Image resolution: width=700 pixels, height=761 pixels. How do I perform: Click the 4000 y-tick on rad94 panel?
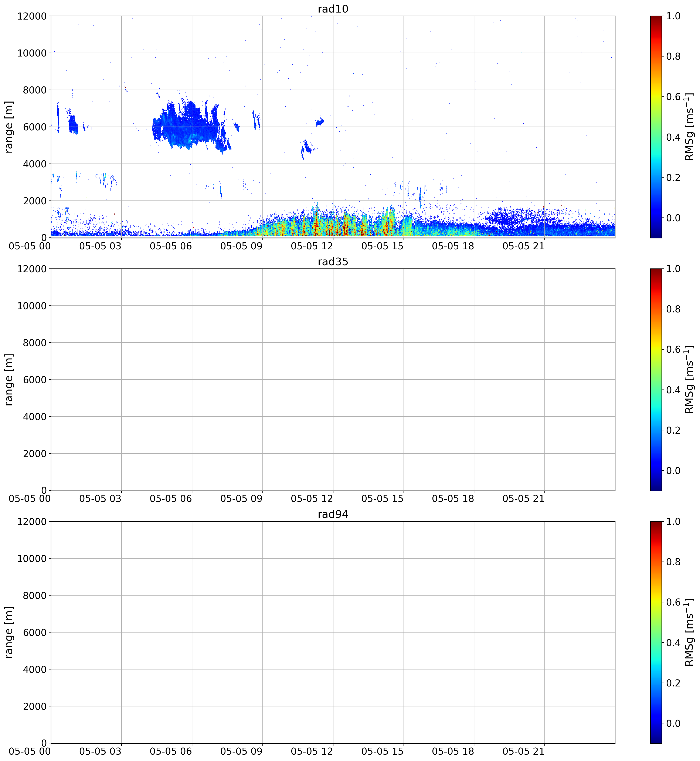34,669
